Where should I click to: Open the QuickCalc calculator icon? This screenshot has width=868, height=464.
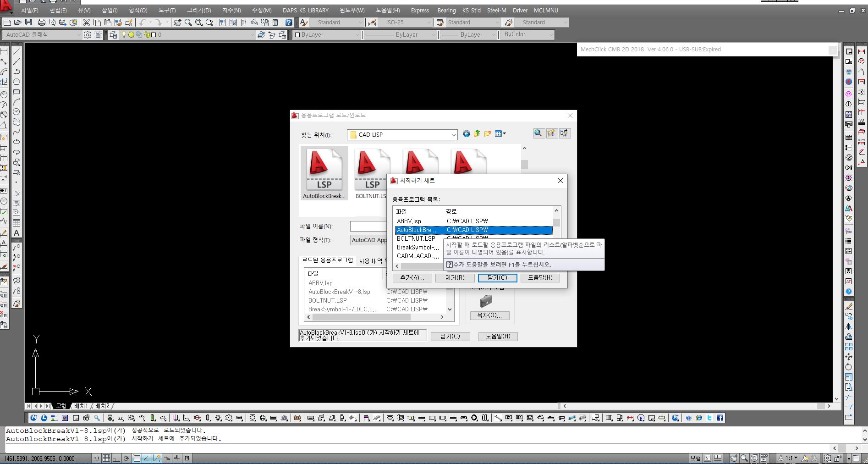click(x=275, y=22)
